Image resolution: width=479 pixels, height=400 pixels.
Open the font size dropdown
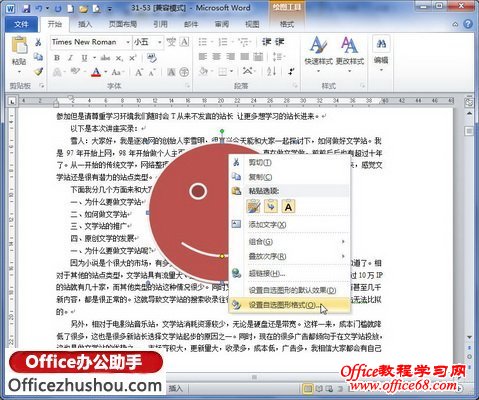(x=160, y=42)
